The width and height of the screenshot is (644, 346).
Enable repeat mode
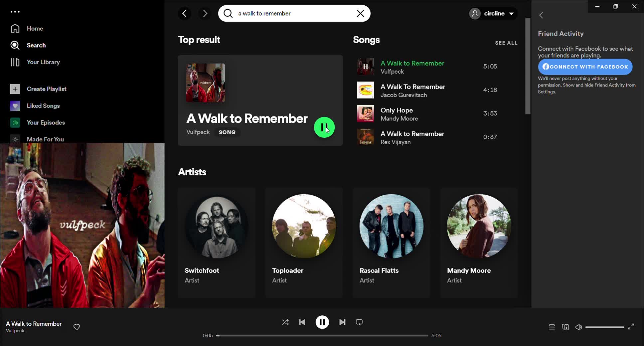coord(359,322)
